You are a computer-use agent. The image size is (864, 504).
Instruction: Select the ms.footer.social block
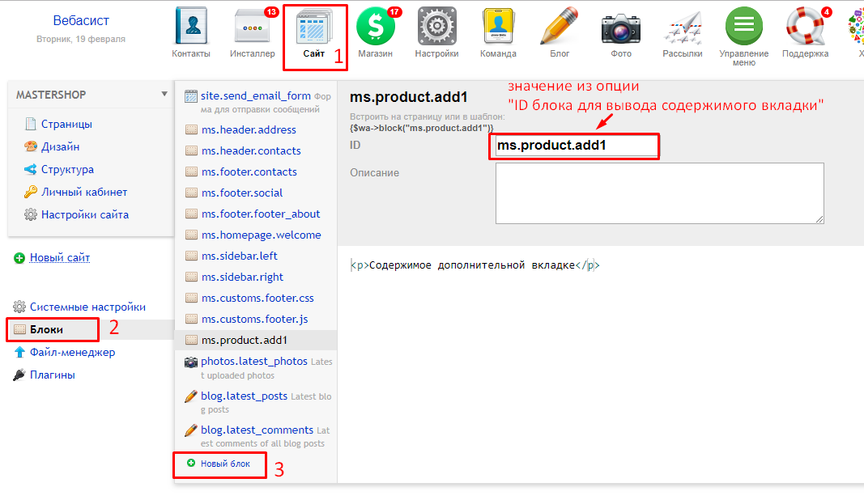[242, 193]
